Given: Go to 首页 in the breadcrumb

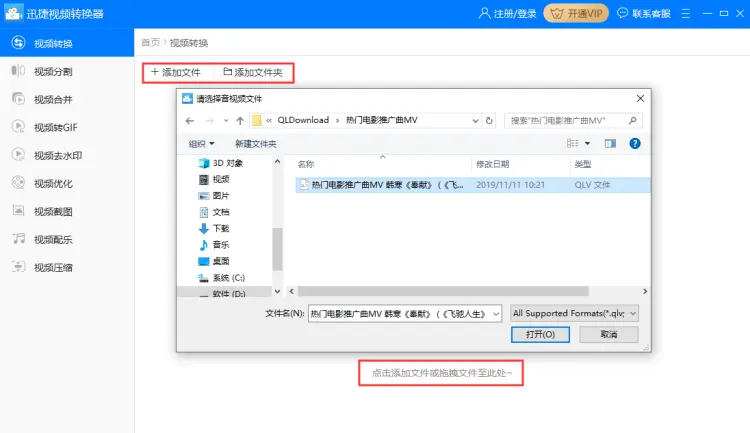Looking at the screenshot, I should (x=150, y=43).
